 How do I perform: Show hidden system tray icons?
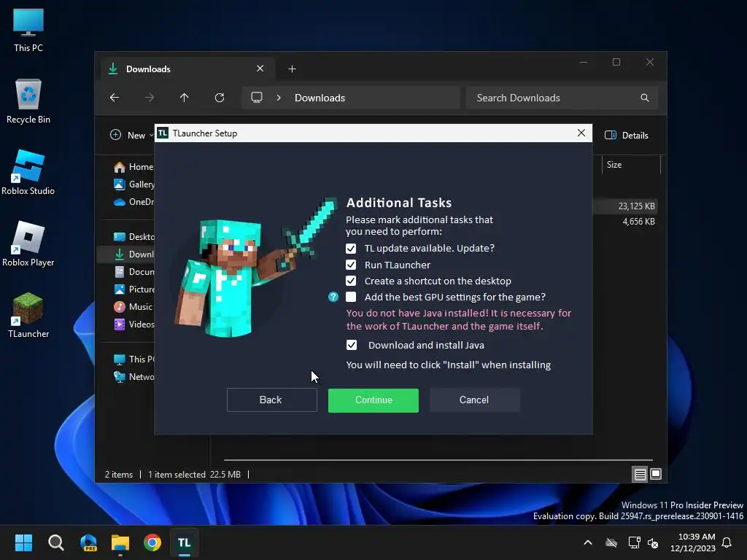click(588, 542)
